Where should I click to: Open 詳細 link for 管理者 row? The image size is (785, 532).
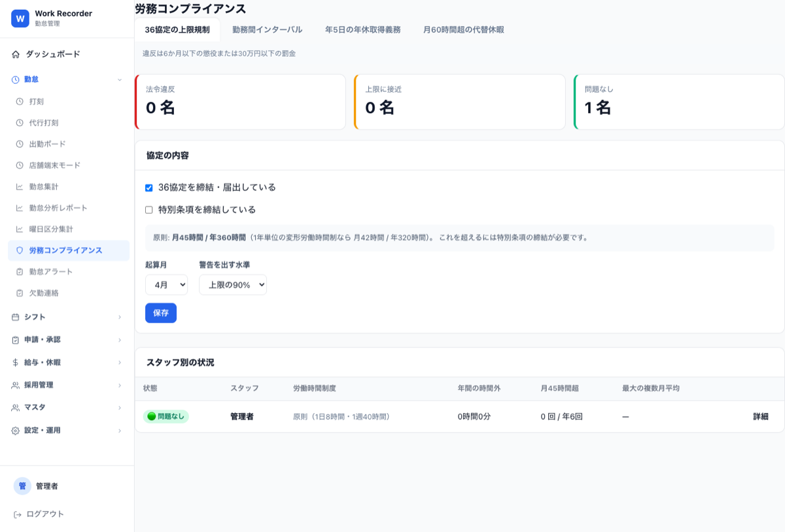[x=761, y=416]
